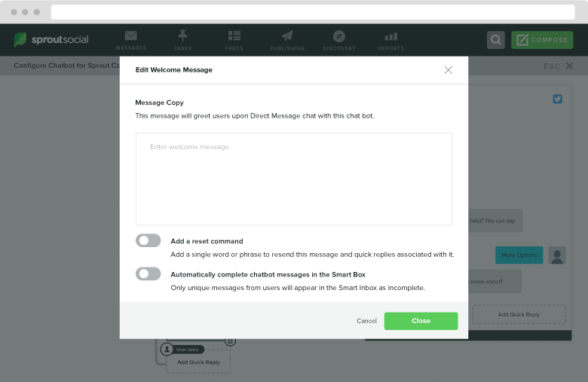588x382 pixels.
Task: Close the Edit Welcome Message dialog X
Action: click(448, 70)
